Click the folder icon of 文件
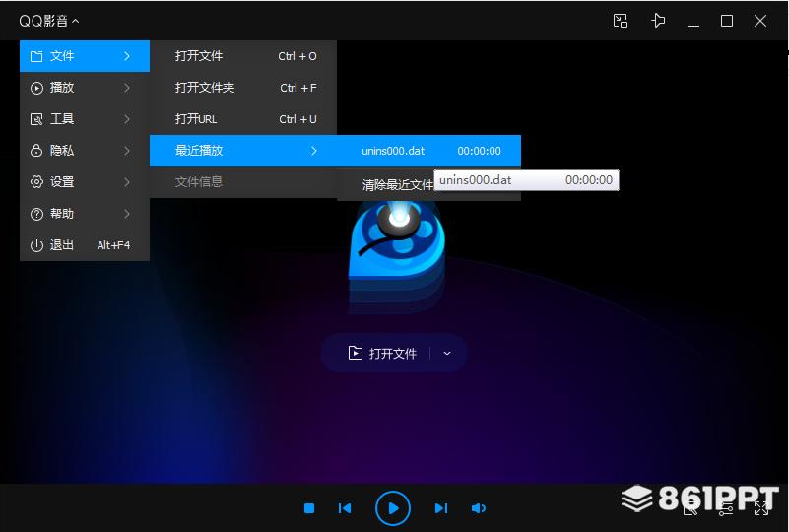Viewport: 789px width, 532px height. [x=36, y=56]
